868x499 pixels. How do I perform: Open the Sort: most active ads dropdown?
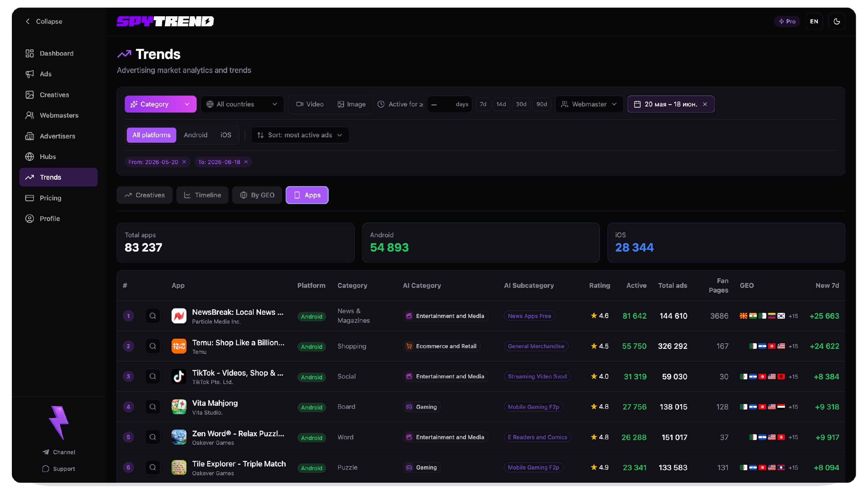click(300, 135)
